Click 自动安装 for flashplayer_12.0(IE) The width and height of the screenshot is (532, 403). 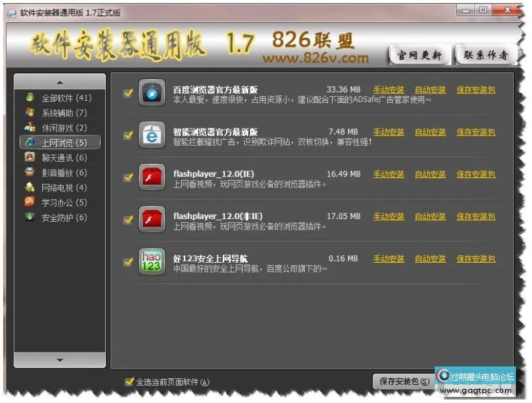(x=431, y=175)
